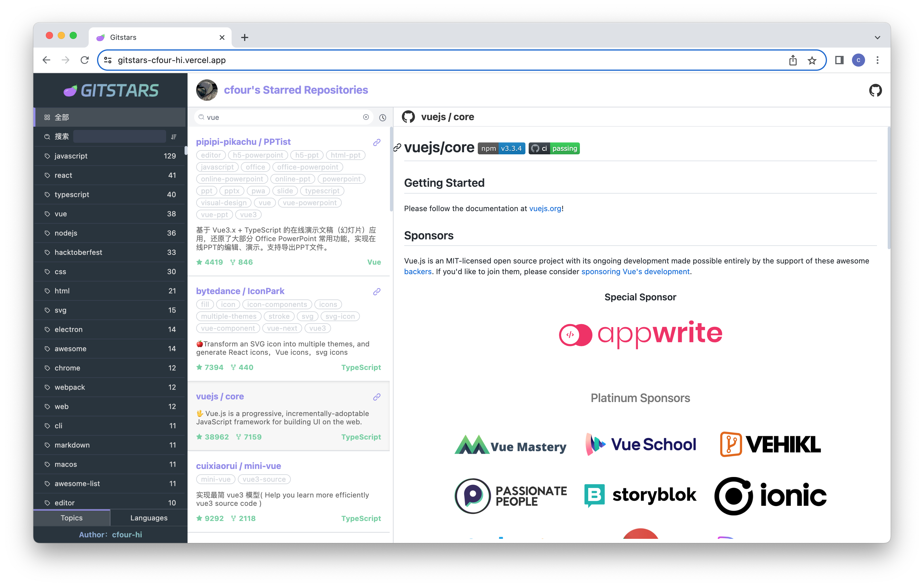Switch to the Topics tab

[x=71, y=518]
